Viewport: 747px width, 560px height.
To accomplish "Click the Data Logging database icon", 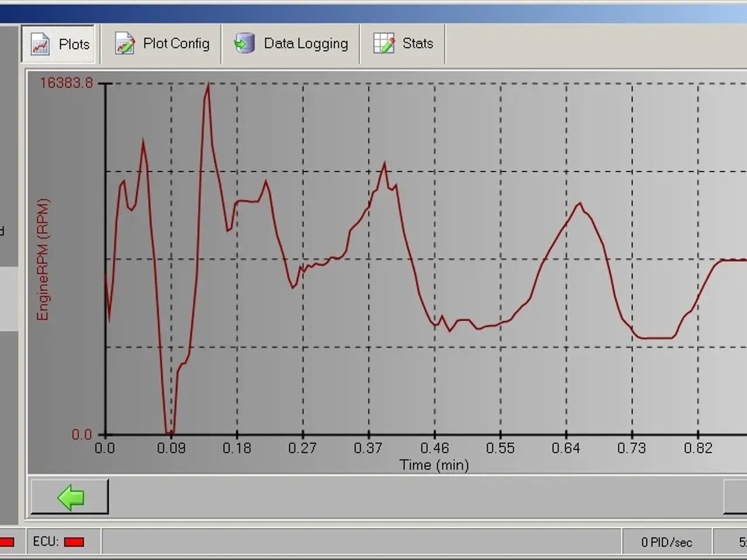I will tap(244, 43).
